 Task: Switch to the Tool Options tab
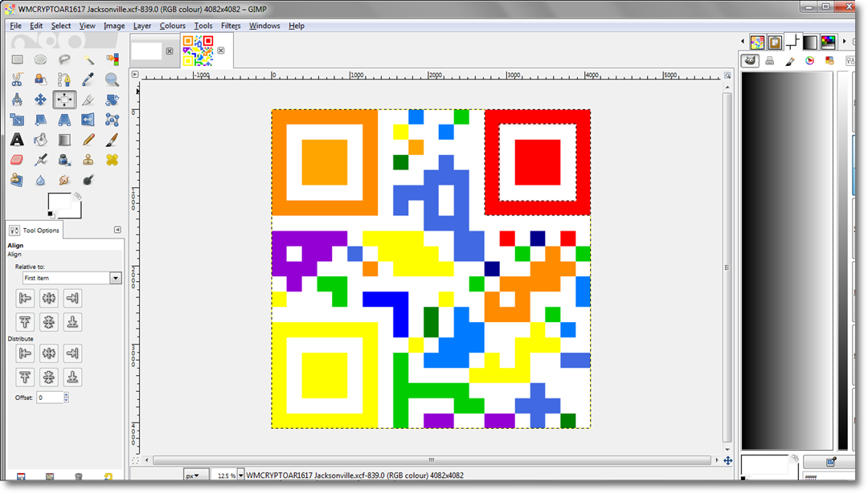tap(35, 230)
